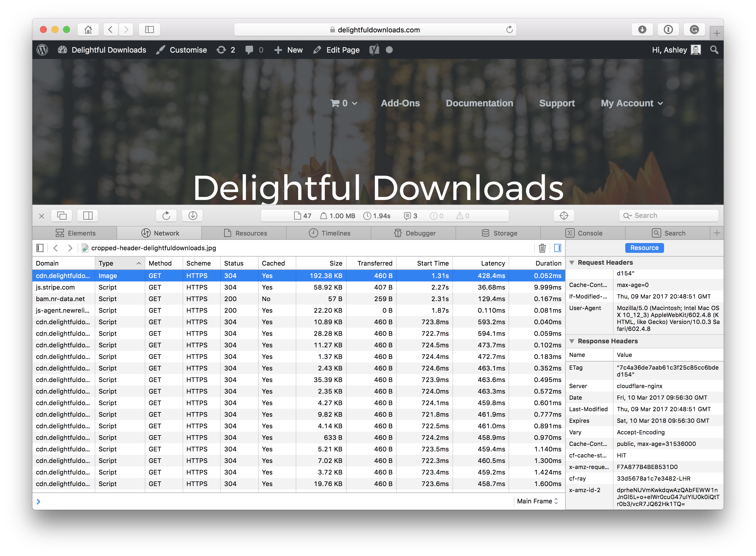756x556 pixels.
Task: Toggle Safari sidebar button
Action: click(x=149, y=29)
